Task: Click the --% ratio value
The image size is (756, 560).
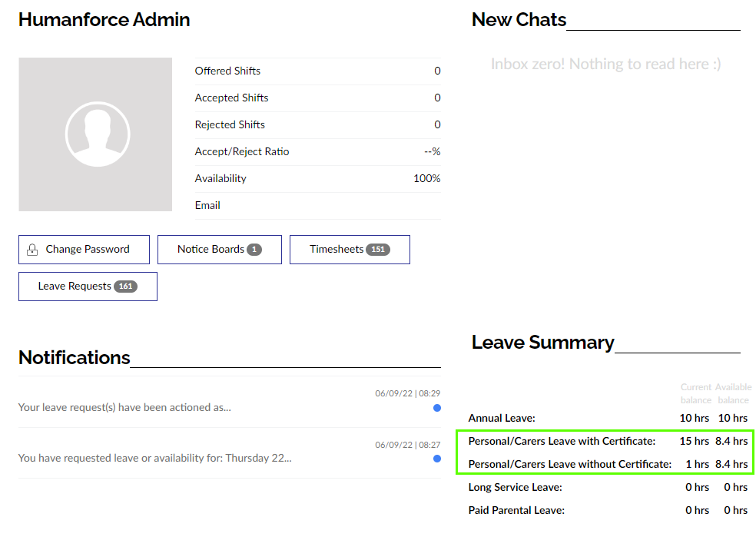Action: click(x=432, y=152)
